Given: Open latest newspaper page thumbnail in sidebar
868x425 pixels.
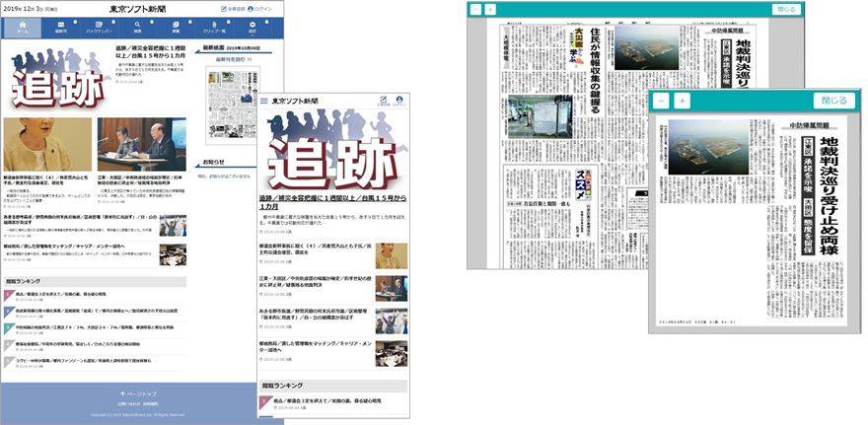Looking at the screenshot, I should coord(233,106).
